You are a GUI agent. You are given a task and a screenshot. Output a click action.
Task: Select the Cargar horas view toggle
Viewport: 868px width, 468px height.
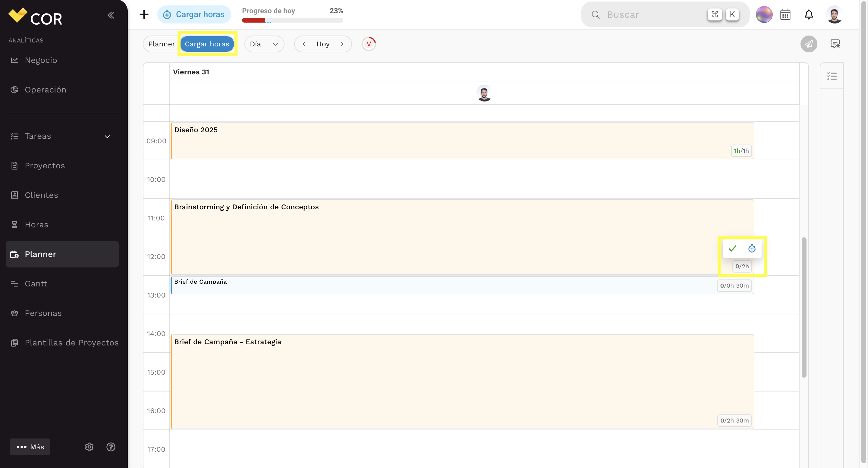(207, 44)
